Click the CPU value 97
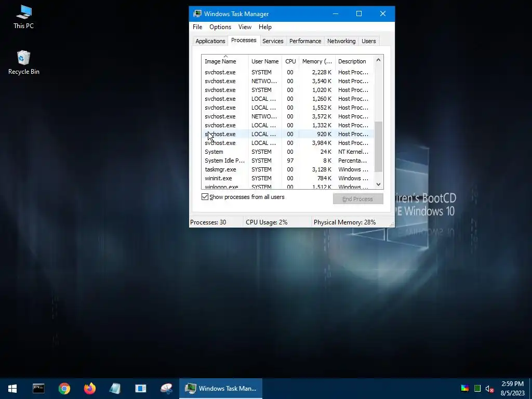This screenshot has height=399, width=532. 290,161
